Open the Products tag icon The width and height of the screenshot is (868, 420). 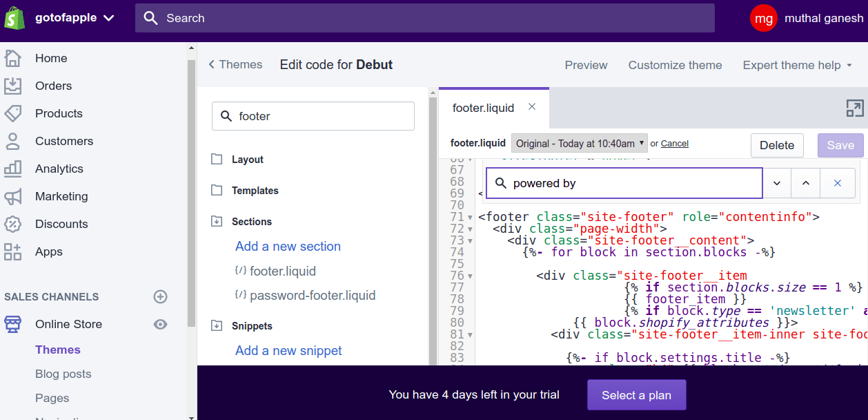point(13,113)
